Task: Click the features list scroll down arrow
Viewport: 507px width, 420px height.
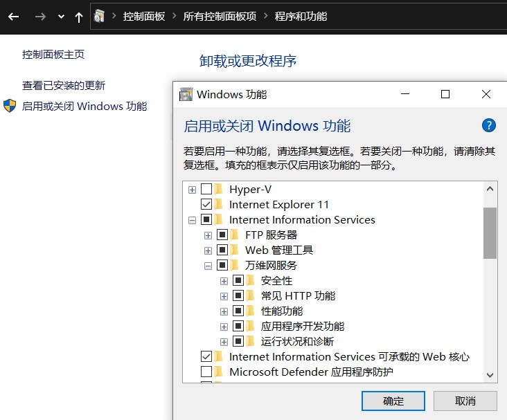Action: pyautogui.click(x=490, y=375)
